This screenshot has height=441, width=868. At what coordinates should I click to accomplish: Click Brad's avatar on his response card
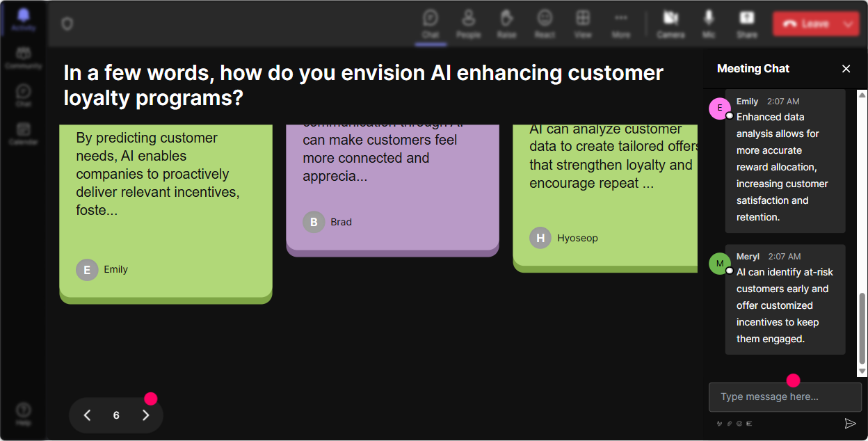coord(314,222)
